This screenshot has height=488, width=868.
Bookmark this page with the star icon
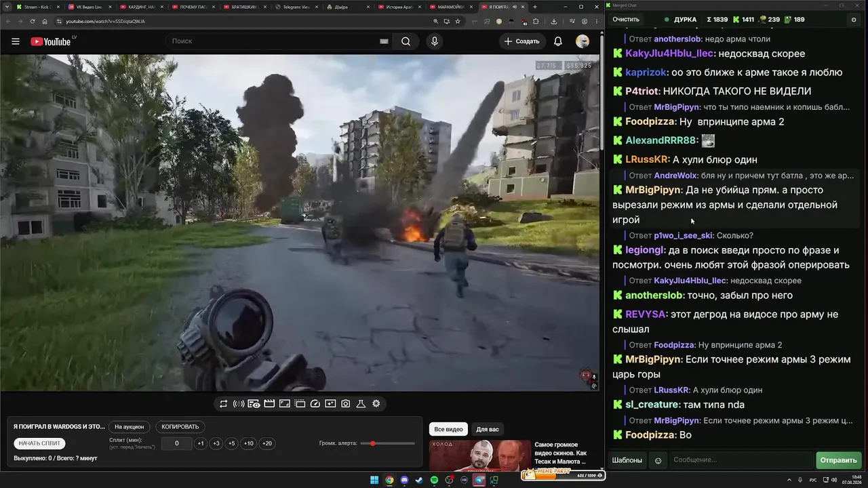(x=458, y=21)
